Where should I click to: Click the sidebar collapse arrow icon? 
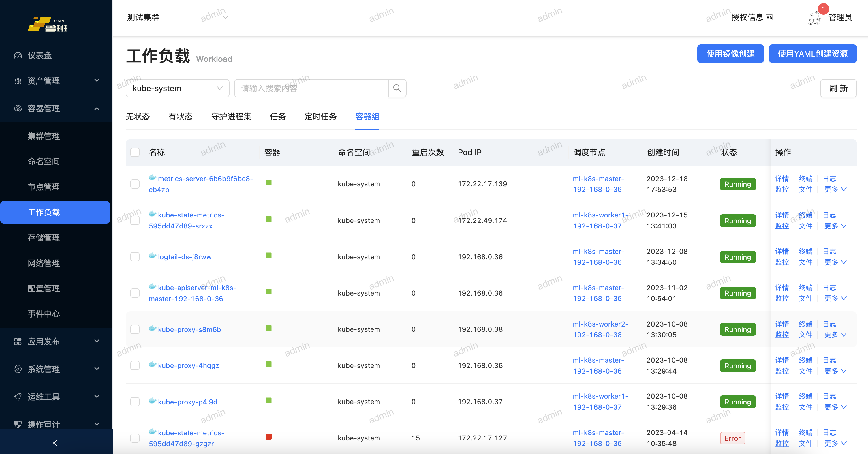tap(56, 443)
